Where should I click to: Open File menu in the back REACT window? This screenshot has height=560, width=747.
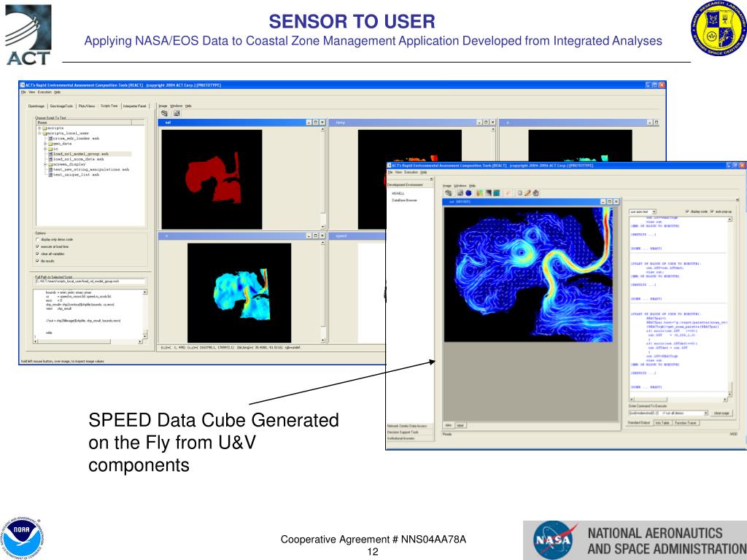point(23,92)
